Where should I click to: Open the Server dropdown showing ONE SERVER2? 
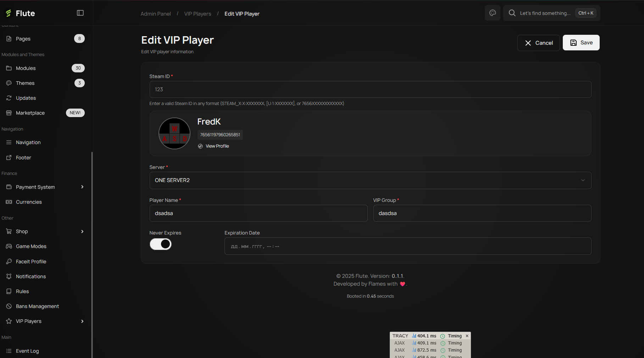point(370,180)
